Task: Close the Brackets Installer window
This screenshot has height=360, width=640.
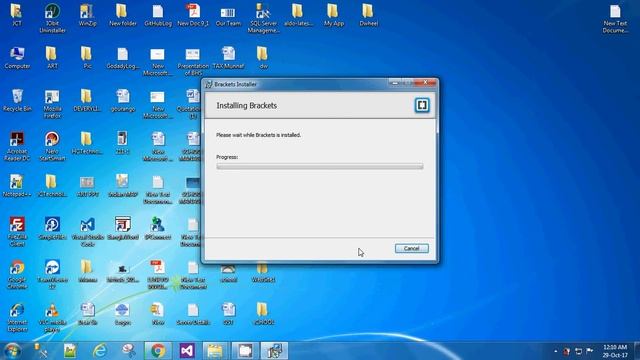Action: pyautogui.click(x=425, y=82)
